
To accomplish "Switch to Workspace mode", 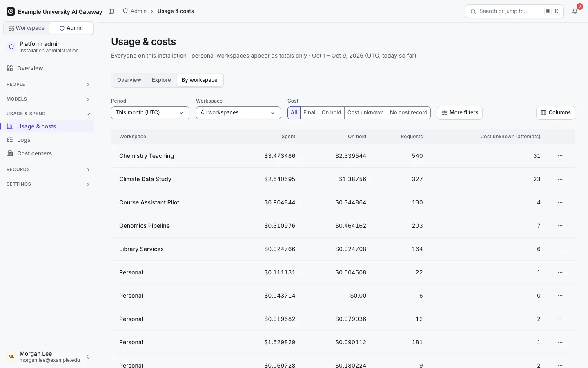I will pyautogui.click(x=27, y=28).
